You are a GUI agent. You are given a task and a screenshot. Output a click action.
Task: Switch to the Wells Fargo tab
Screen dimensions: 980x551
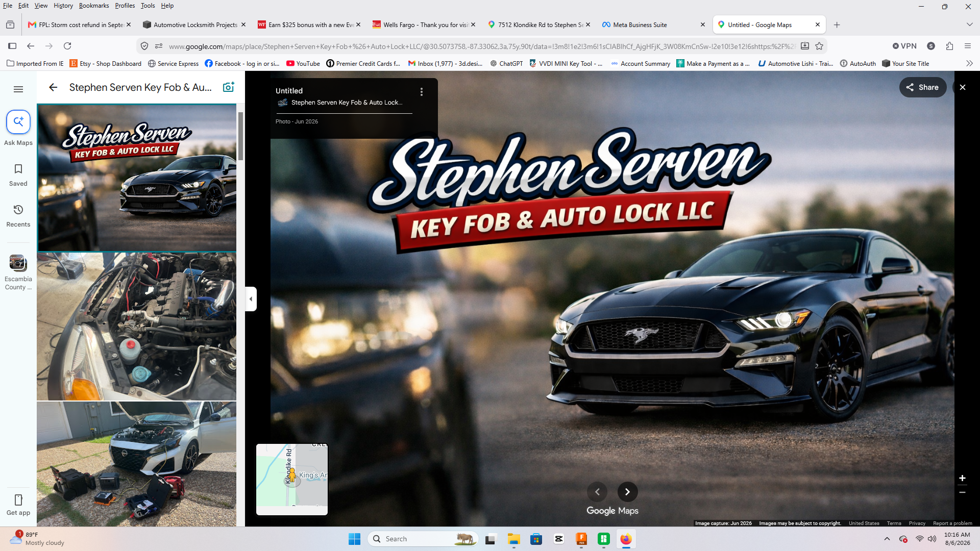click(x=424, y=24)
